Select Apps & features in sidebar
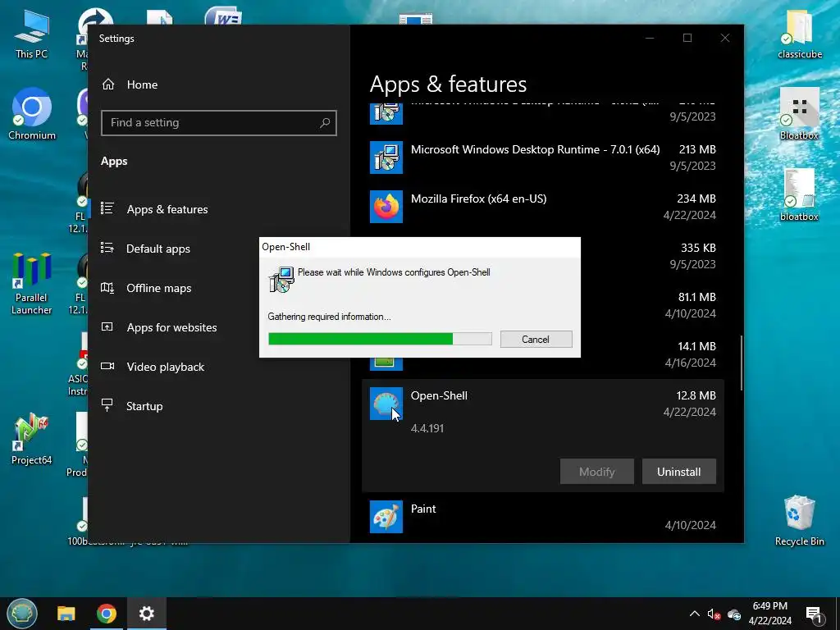The width and height of the screenshot is (840, 630). point(167,209)
